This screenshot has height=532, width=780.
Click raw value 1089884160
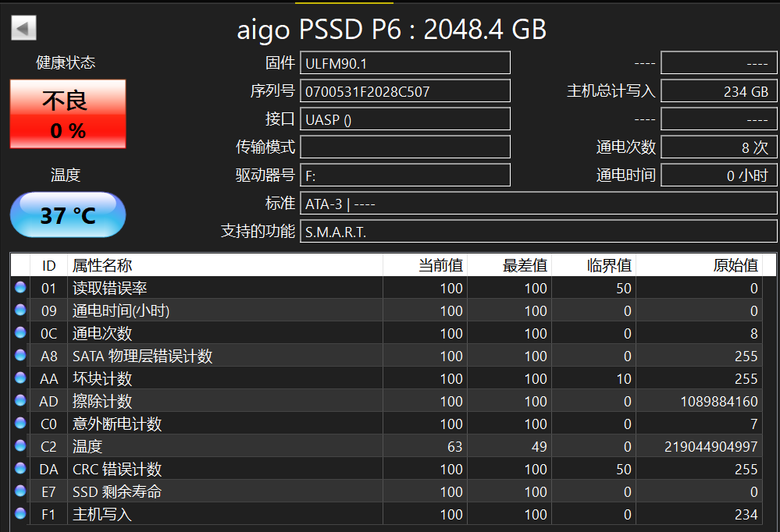click(719, 401)
